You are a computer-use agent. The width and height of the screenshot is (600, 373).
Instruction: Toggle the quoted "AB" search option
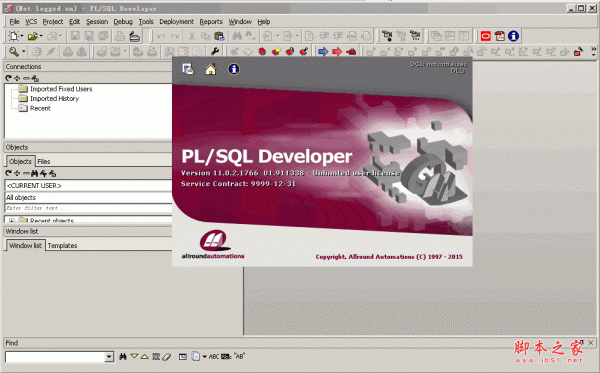pyautogui.click(x=239, y=357)
